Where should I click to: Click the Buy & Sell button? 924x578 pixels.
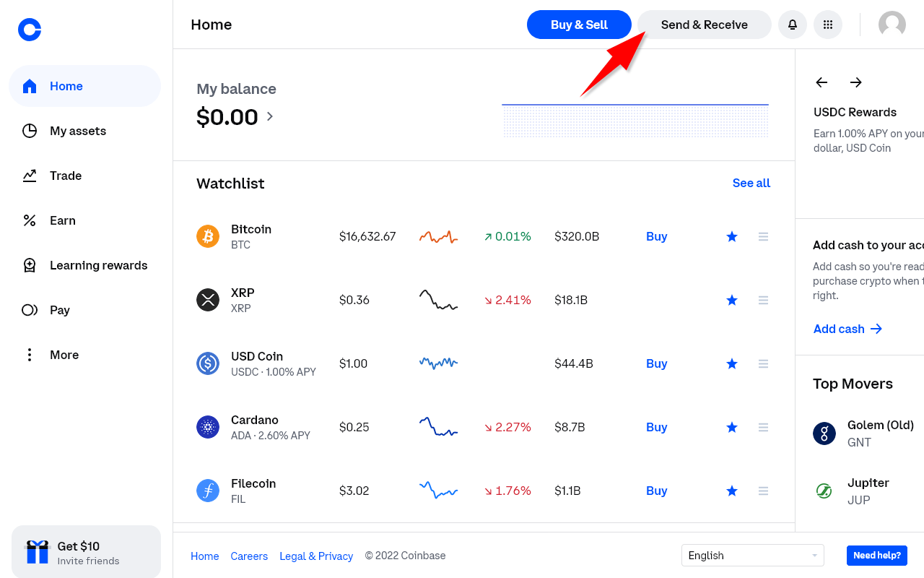(579, 25)
